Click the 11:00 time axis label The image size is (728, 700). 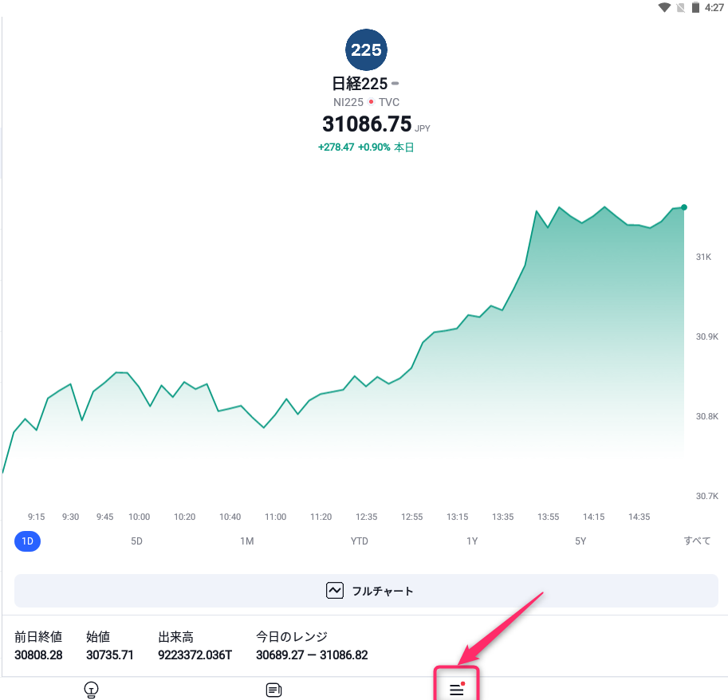[275, 517]
